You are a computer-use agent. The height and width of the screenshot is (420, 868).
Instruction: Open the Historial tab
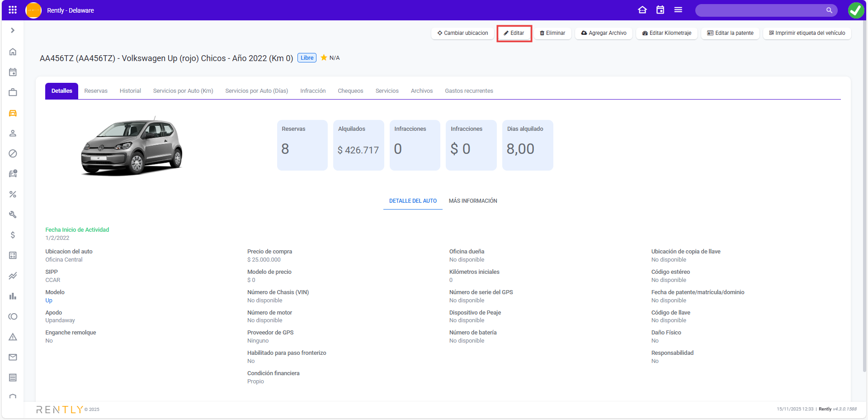click(130, 91)
